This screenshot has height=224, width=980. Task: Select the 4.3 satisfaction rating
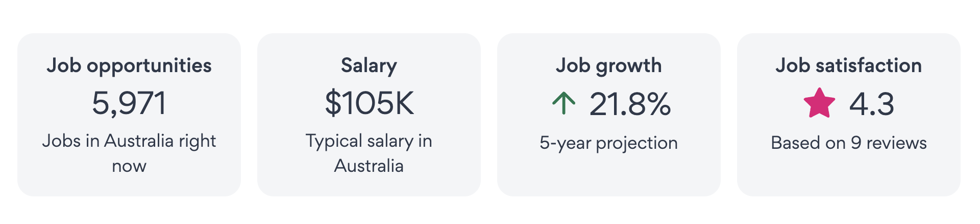(871, 104)
